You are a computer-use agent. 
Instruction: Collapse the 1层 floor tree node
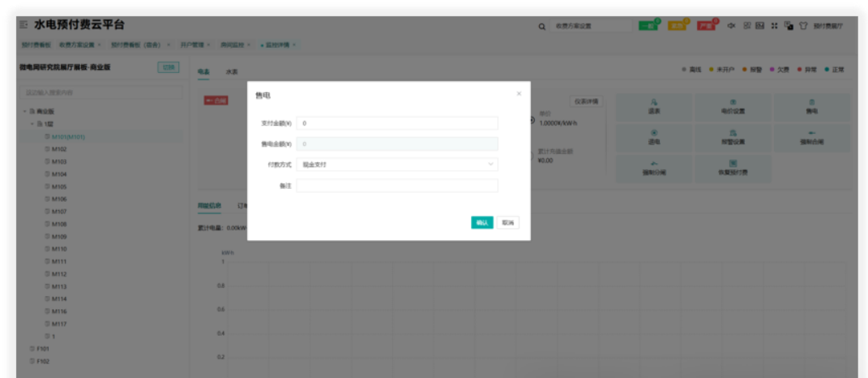pyautogui.click(x=32, y=124)
